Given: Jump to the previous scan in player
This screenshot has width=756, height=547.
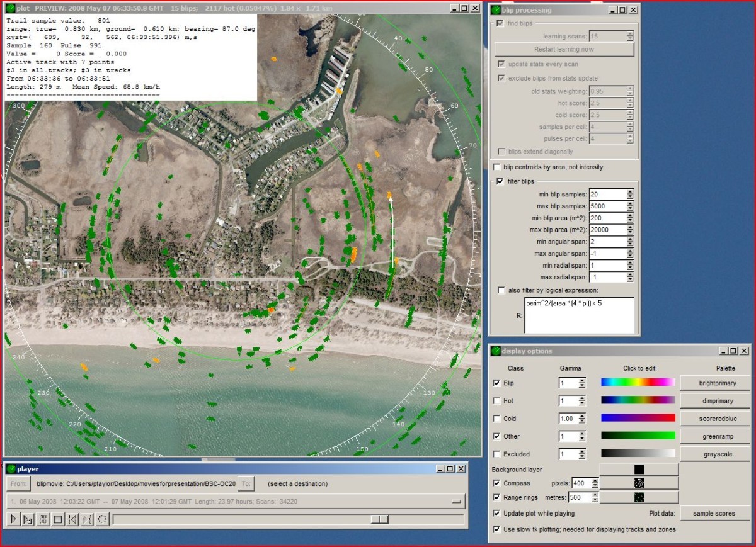Looking at the screenshot, I should tap(72, 520).
